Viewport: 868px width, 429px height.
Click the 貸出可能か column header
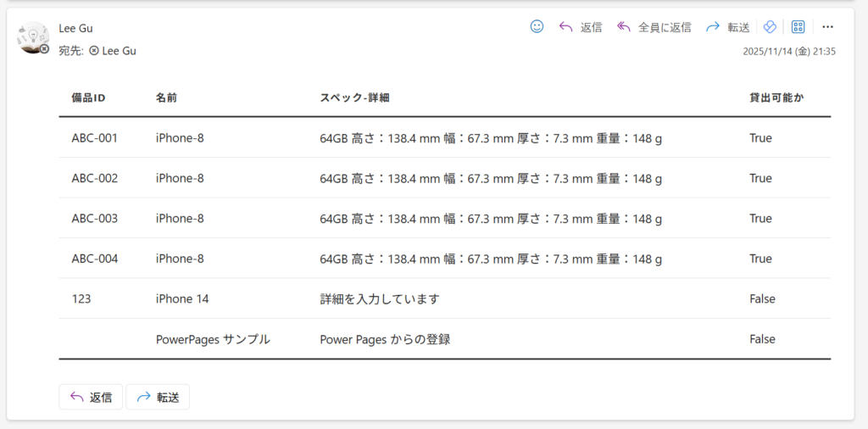(776, 97)
